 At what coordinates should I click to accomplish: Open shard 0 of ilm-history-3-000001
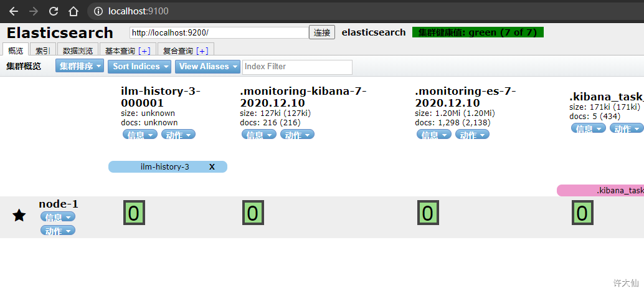coord(134,213)
